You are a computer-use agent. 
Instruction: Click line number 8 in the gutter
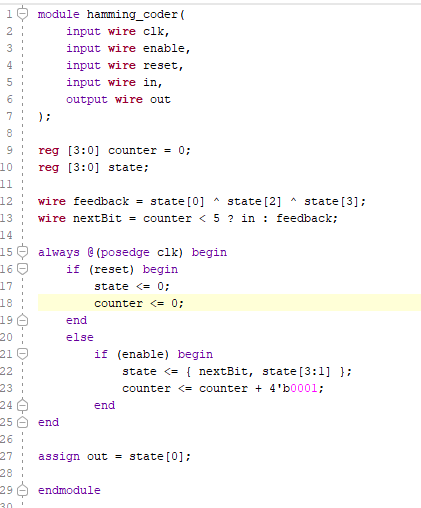pyautogui.click(x=9, y=133)
